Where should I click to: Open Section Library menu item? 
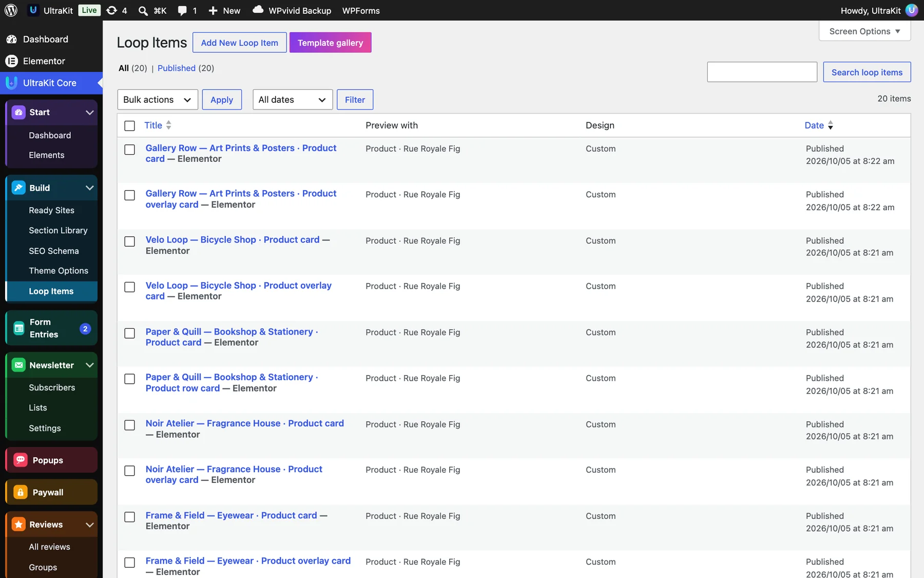[x=58, y=231]
